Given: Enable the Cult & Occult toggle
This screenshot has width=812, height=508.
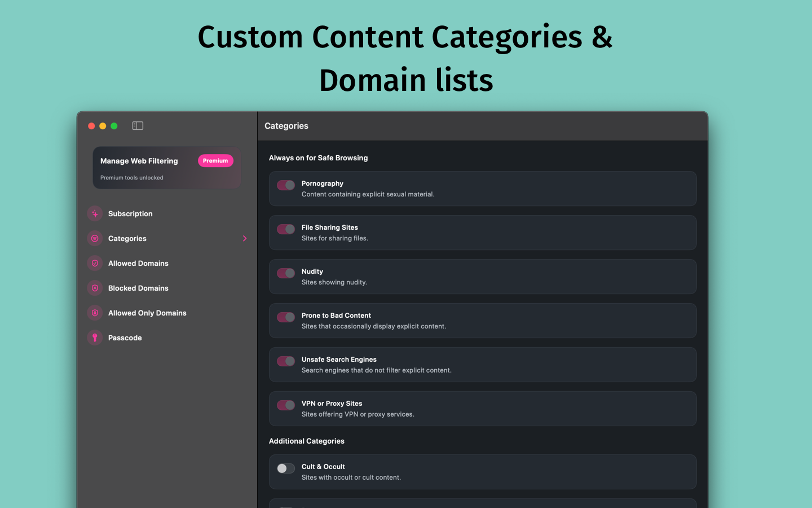Looking at the screenshot, I should (x=286, y=468).
